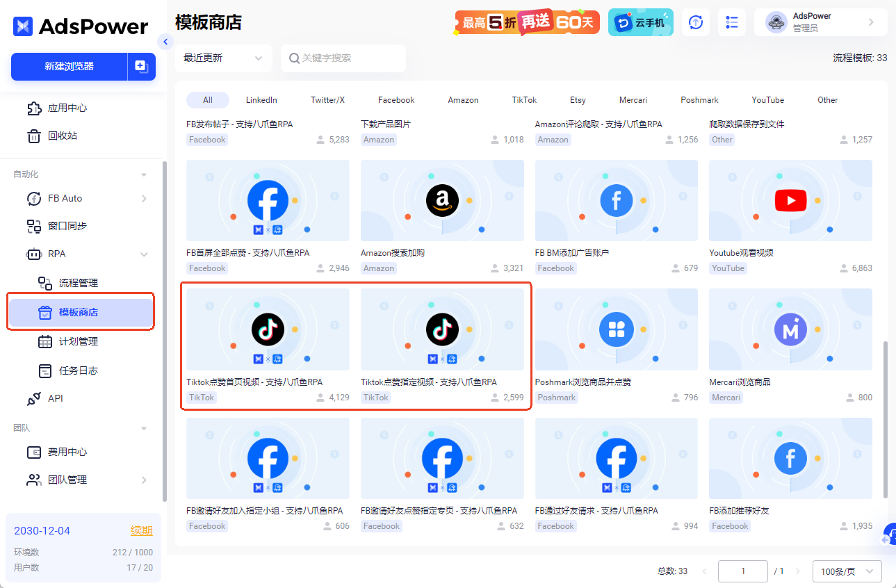This screenshot has width=896, height=588.
Task: Click the upload/update circular arrow icon
Action: tap(696, 22)
